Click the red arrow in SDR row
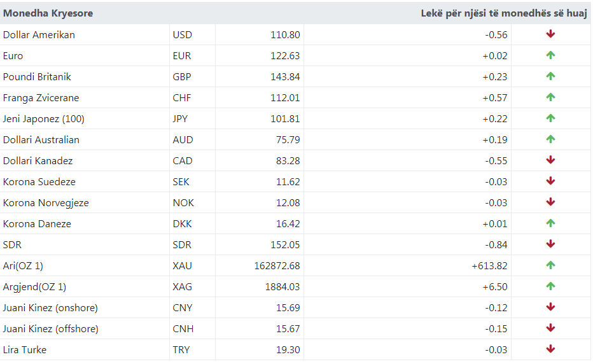The height and width of the screenshot is (364, 593). [550, 244]
